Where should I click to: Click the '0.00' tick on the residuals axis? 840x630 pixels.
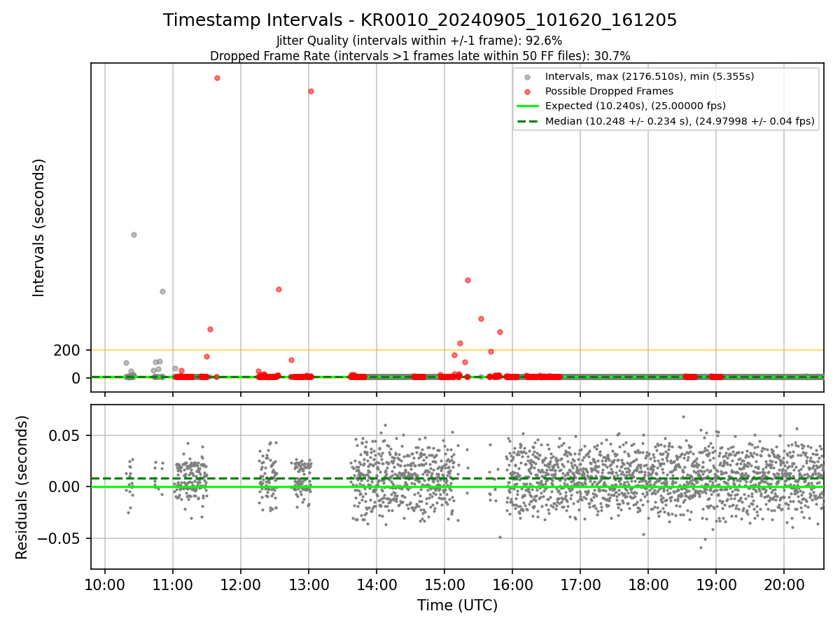click(64, 487)
